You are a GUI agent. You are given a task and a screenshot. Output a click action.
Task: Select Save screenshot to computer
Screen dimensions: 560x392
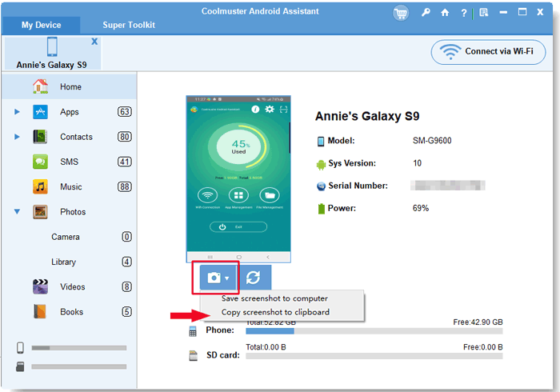(274, 298)
